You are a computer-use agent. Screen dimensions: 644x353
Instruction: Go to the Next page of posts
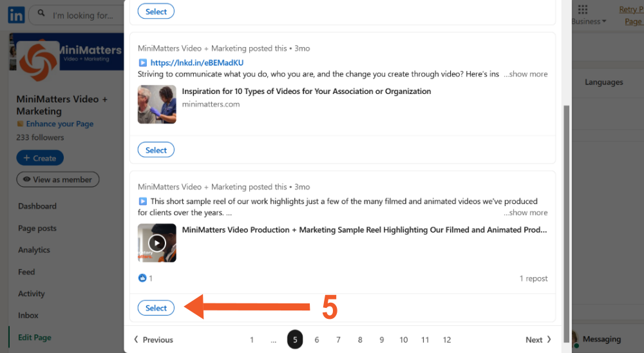[538, 340]
